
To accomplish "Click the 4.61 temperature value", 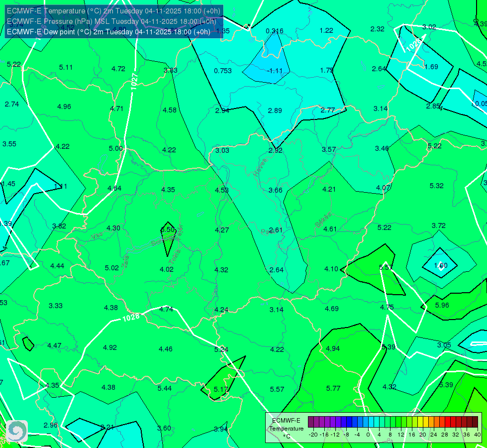I will point(330,229).
